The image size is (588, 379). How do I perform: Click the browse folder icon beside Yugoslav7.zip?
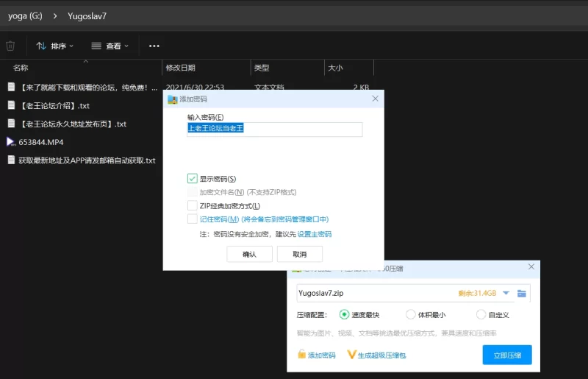click(x=522, y=294)
